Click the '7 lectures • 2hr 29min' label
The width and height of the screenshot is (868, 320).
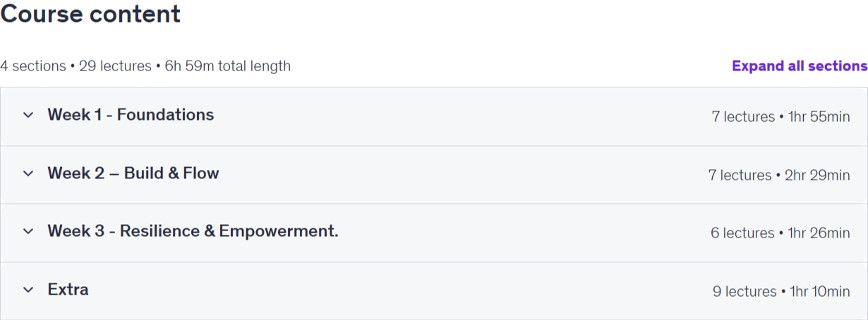[x=779, y=176]
